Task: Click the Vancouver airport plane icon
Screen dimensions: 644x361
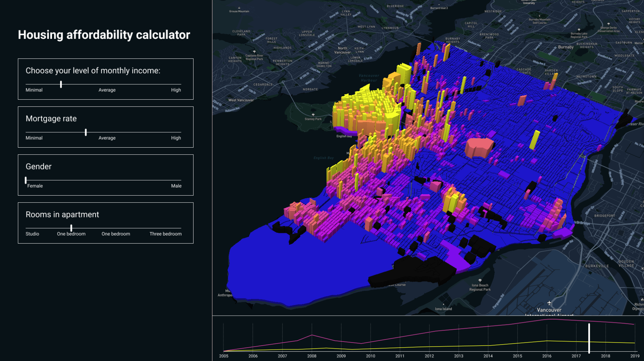Action: [x=549, y=303]
